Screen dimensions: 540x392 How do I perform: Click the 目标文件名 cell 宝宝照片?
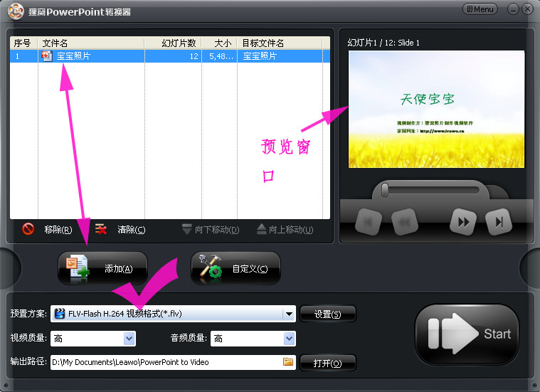pos(260,55)
